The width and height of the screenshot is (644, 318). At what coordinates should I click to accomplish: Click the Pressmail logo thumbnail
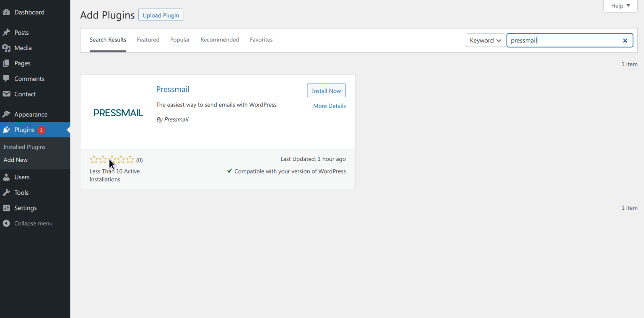118,112
